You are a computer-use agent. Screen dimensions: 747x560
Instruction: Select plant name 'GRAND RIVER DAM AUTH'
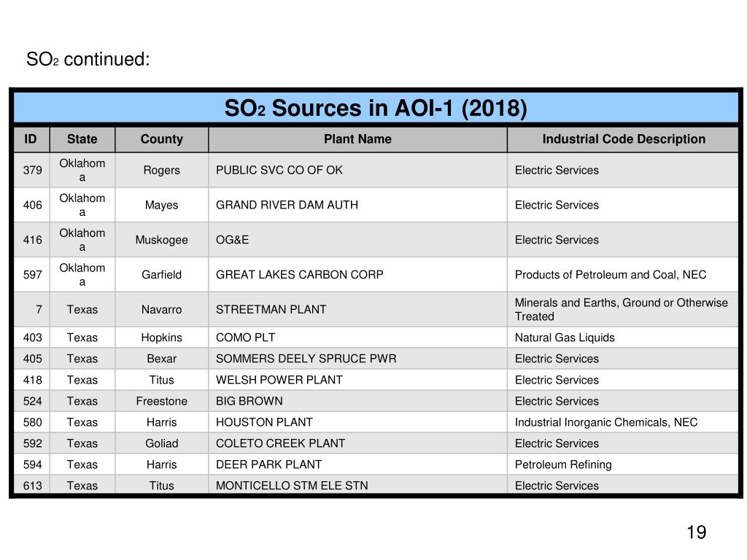(x=287, y=205)
